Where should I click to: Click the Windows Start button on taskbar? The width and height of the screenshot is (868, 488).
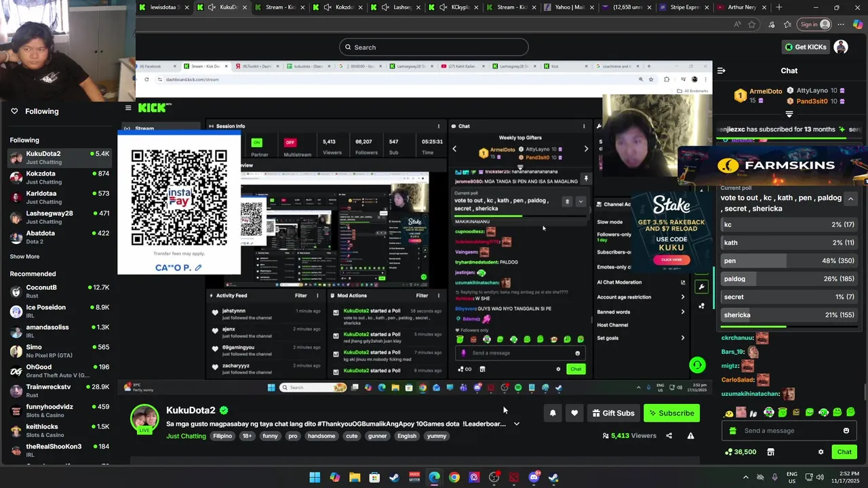[x=315, y=477]
